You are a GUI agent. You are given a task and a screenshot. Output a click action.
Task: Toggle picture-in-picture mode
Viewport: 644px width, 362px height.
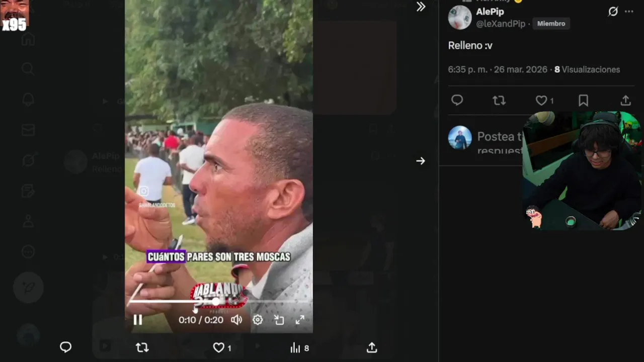[x=279, y=320]
